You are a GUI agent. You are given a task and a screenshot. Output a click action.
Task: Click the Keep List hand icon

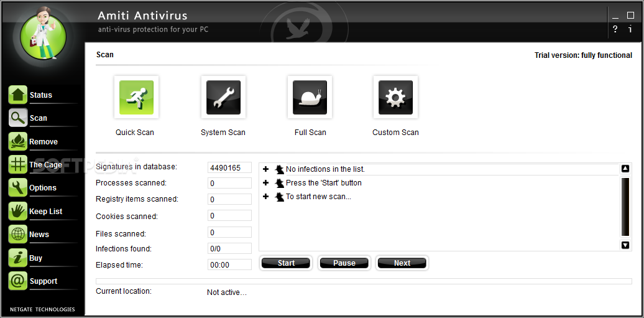17,211
